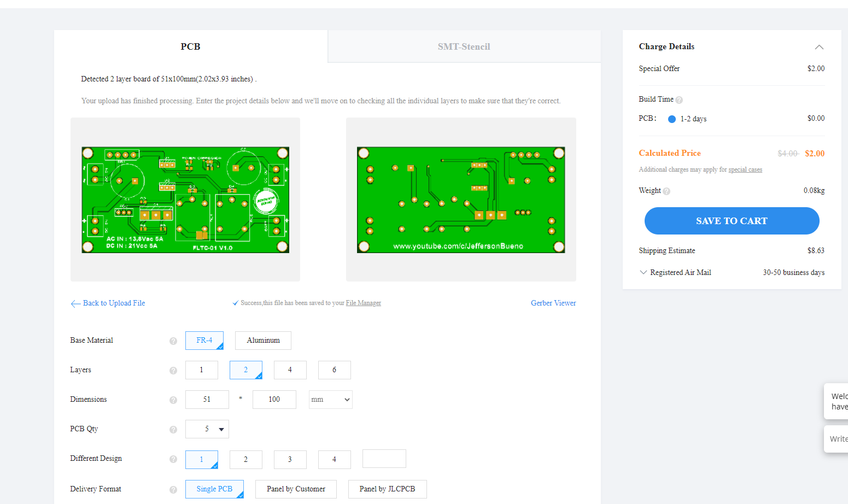Select 3 different designs
848x504 pixels.
(290, 460)
